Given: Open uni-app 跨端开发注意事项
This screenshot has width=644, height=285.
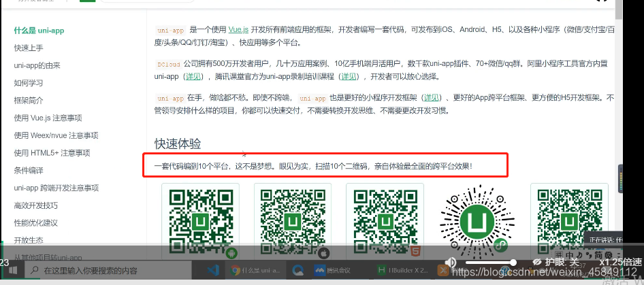Looking at the screenshot, I should (x=57, y=188).
